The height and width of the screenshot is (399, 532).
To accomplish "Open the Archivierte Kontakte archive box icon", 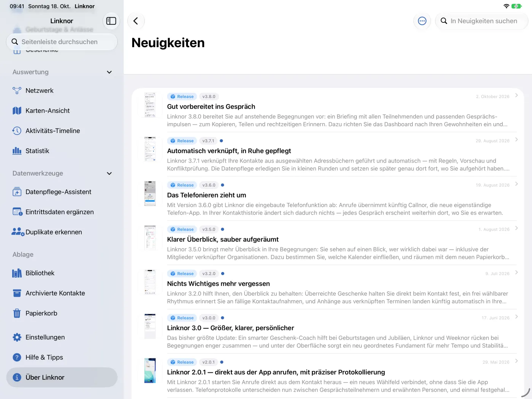I will click(x=17, y=293).
